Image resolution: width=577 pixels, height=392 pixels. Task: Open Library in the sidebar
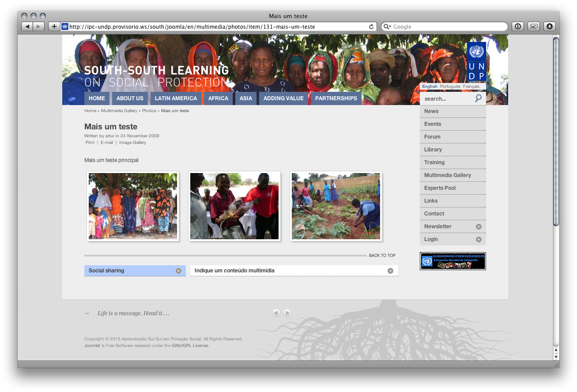(x=453, y=150)
